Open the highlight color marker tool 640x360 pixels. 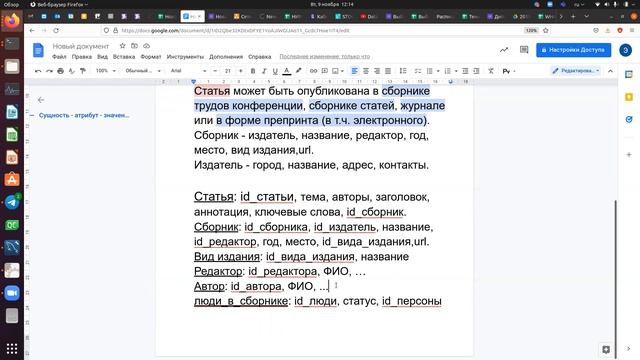pos(298,71)
